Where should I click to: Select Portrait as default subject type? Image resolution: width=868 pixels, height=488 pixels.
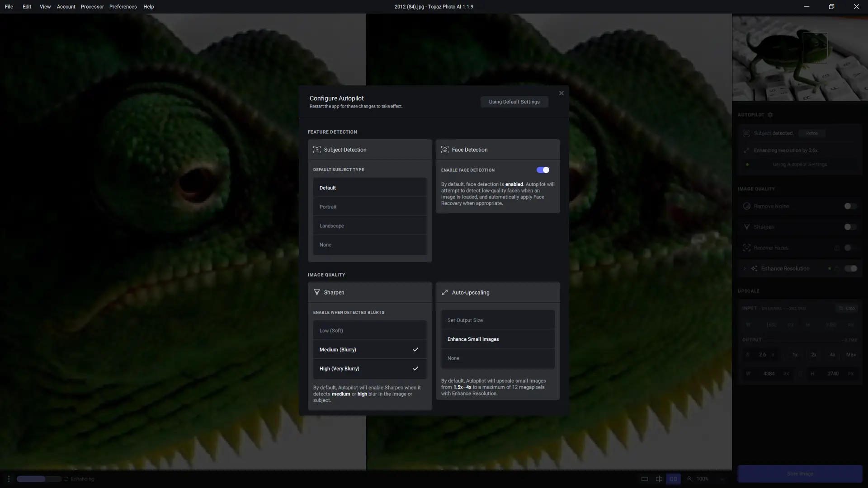pos(369,207)
